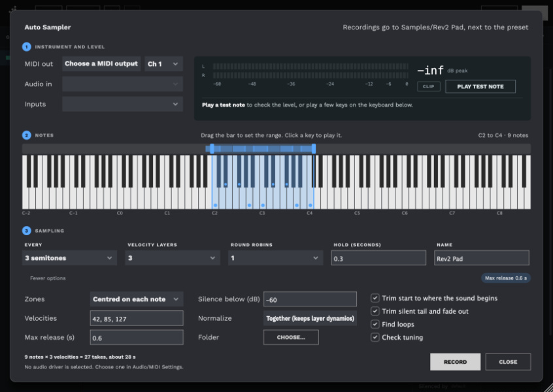The height and width of the screenshot is (392, 553).
Task: Click the Velocities input field
Action: [137, 318]
